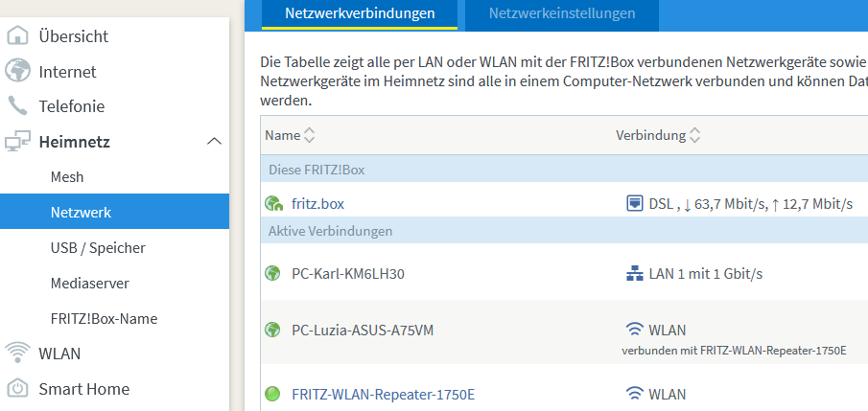Click the Übersicht home icon

coord(17,36)
